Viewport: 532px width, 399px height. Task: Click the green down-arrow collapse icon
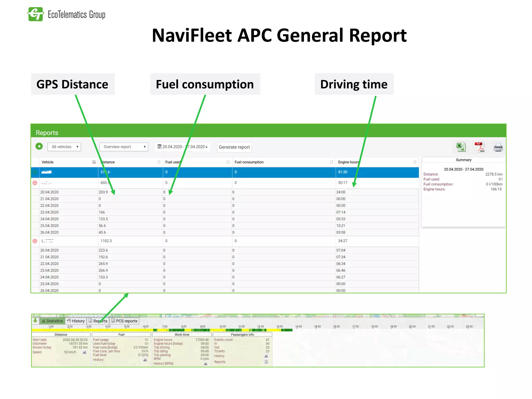click(35, 321)
